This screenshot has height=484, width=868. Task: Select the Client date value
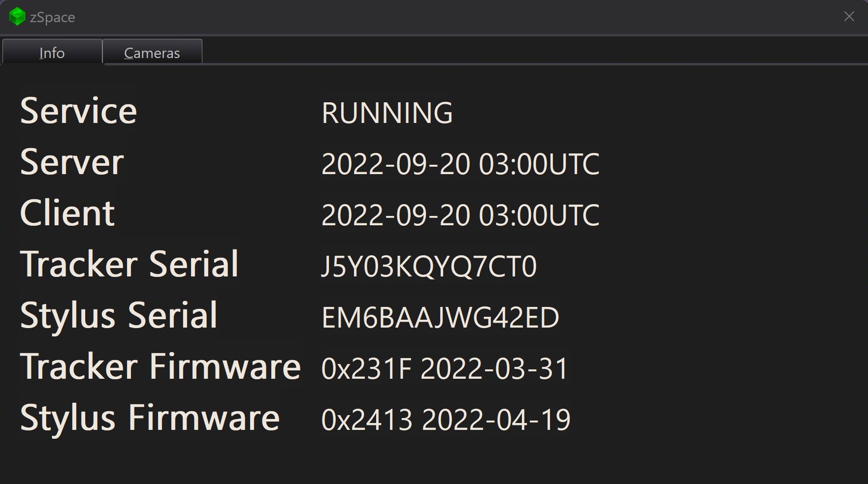tap(460, 215)
